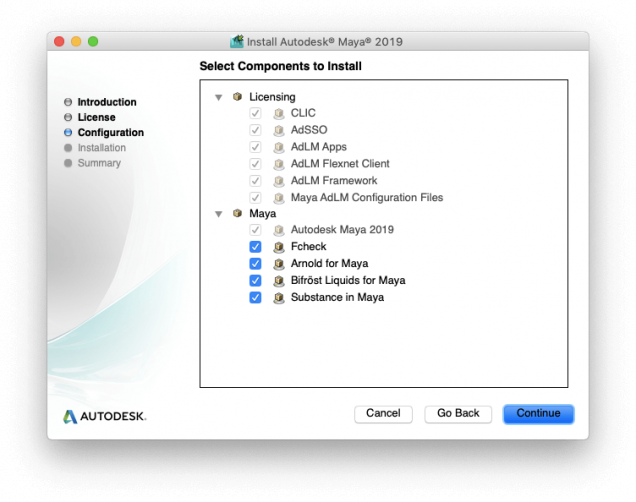Viewport: 636px width, 502px height.
Task: Click the disabled AdSSO checkbox
Action: [x=255, y=130]
